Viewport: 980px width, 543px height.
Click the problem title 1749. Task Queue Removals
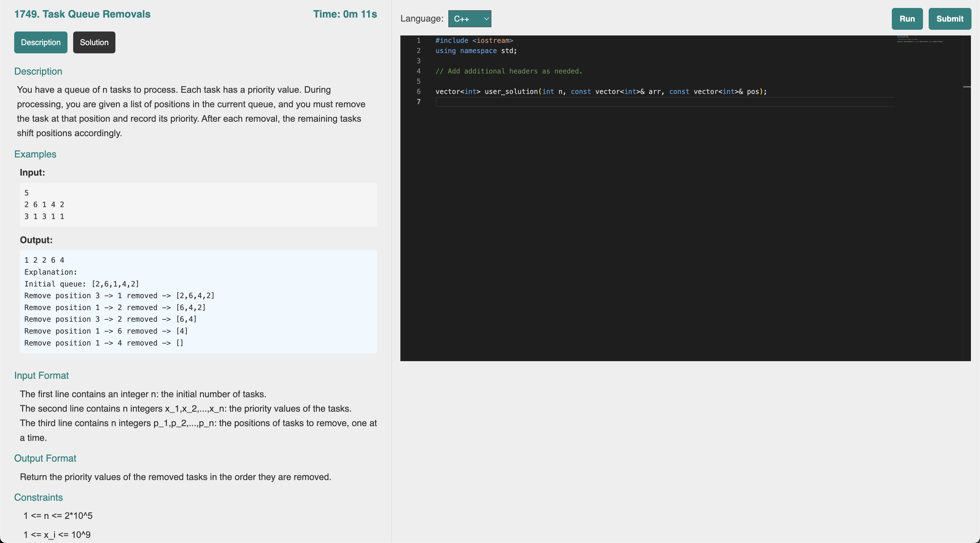(x=82, y=14)
